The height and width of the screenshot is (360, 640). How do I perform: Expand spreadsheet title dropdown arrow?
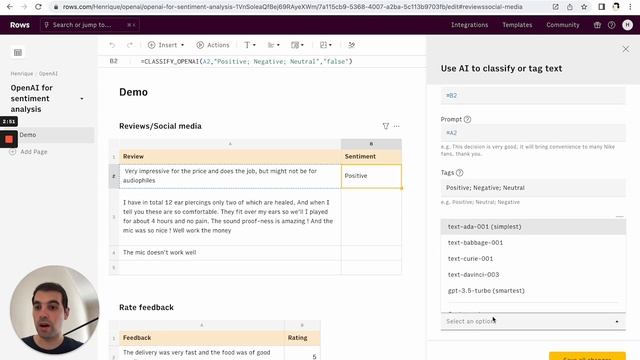[x=82, y=99]
